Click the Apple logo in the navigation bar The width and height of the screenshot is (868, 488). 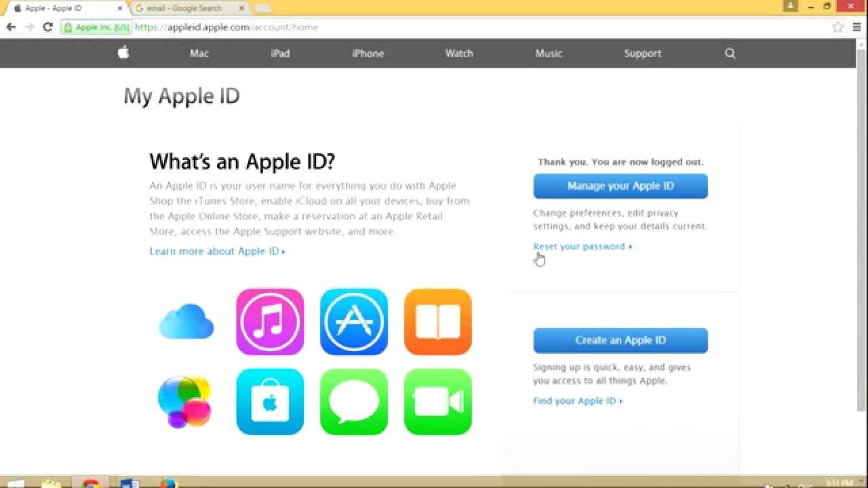point(123,53)
